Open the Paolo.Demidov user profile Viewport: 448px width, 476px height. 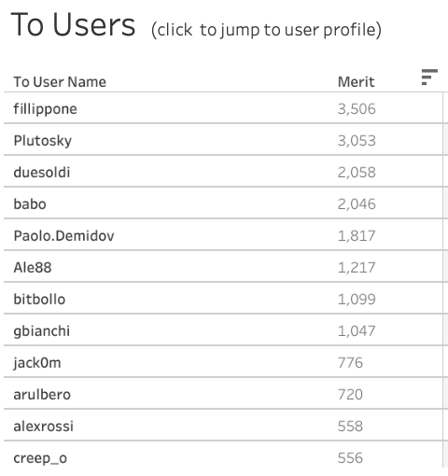click(63, 236)
